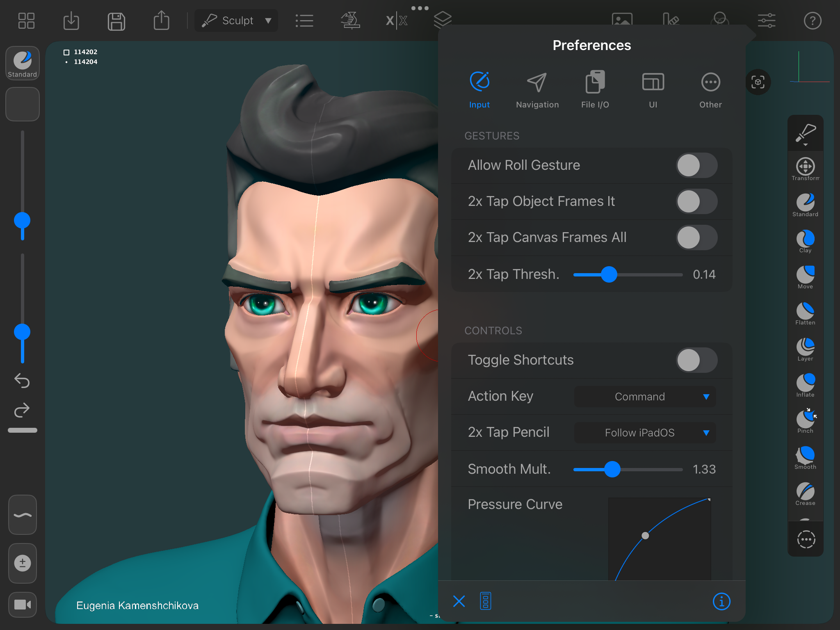Enable 2x Tap Canvas Frames All

[696, 237]
